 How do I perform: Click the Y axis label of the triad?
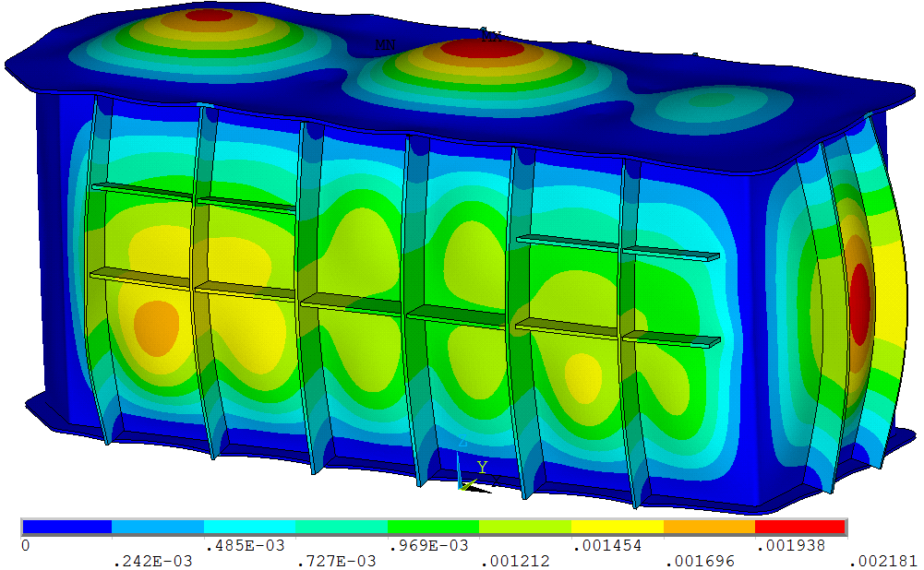coord(482,468)
